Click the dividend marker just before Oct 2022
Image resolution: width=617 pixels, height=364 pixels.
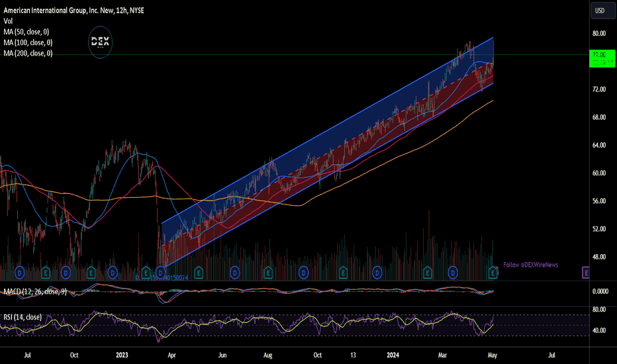(66, 272)
